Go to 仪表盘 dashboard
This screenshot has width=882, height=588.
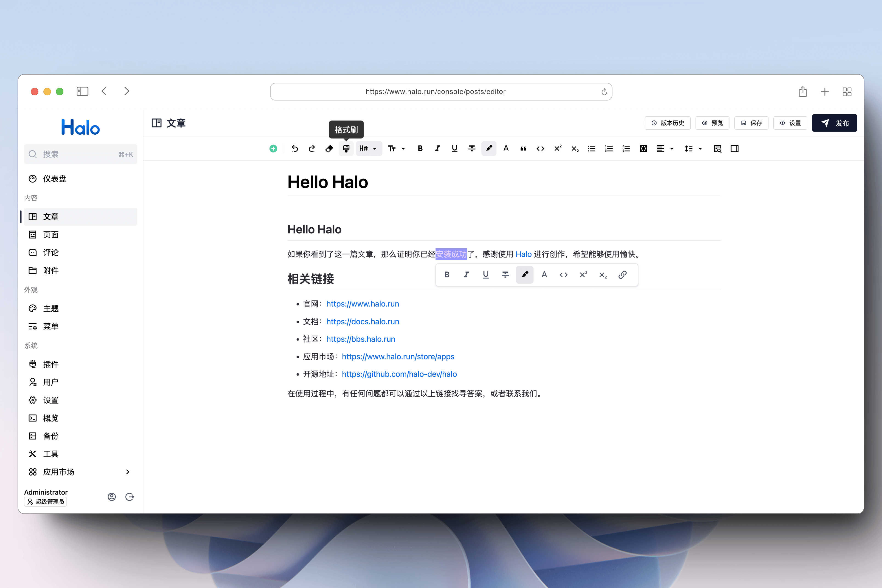[x=81, y=179]
